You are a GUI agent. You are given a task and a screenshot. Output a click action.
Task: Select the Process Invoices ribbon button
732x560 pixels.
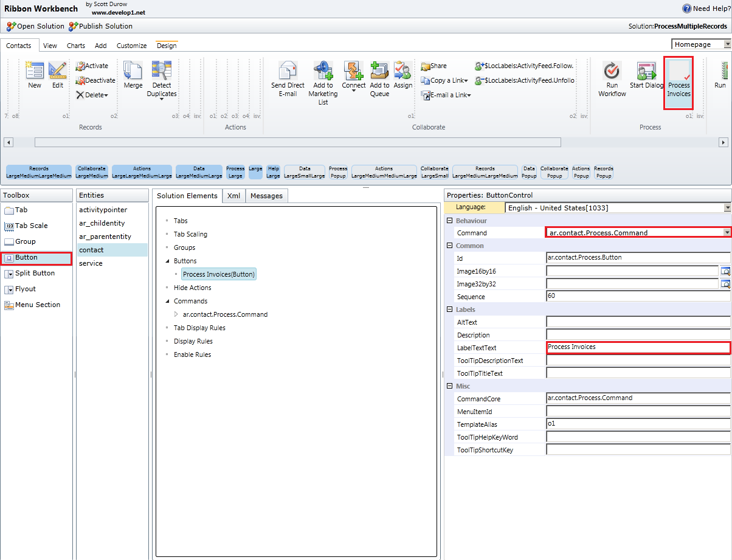pos(678,84)
